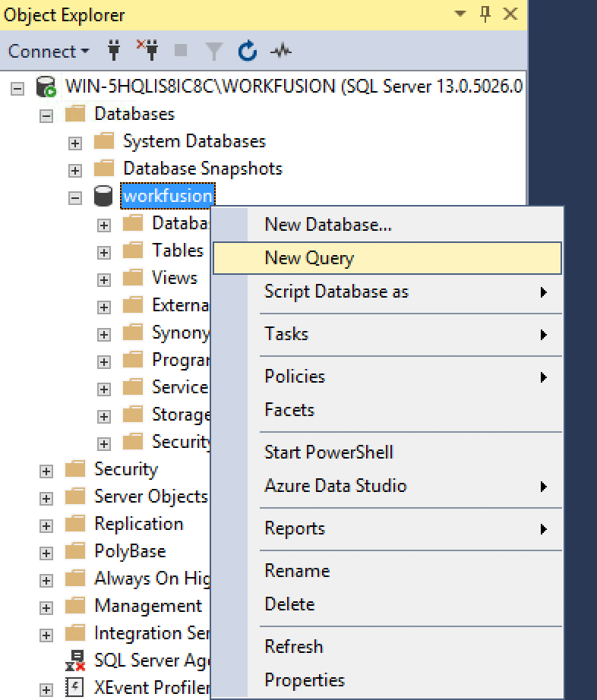Choose Start PowerShell menu item
The image size is (597, 700).
point(387,452)
